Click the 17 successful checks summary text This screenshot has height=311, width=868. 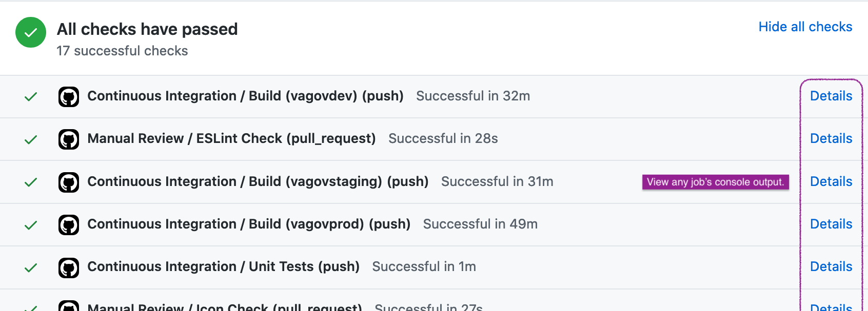[x=123, y=51]
